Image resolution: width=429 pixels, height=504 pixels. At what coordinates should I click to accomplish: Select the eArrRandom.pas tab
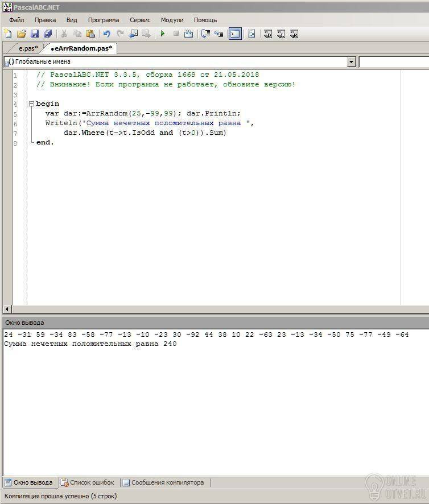click(81, 48)
